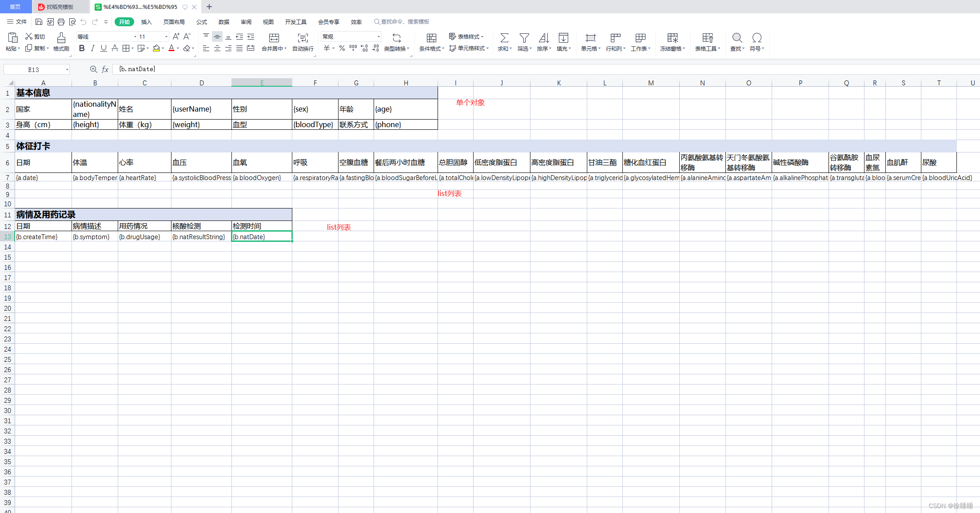Switch to the 插入 (Insert) ribbon tab
This screenshot has height=513, width=980.
[146, 22]
